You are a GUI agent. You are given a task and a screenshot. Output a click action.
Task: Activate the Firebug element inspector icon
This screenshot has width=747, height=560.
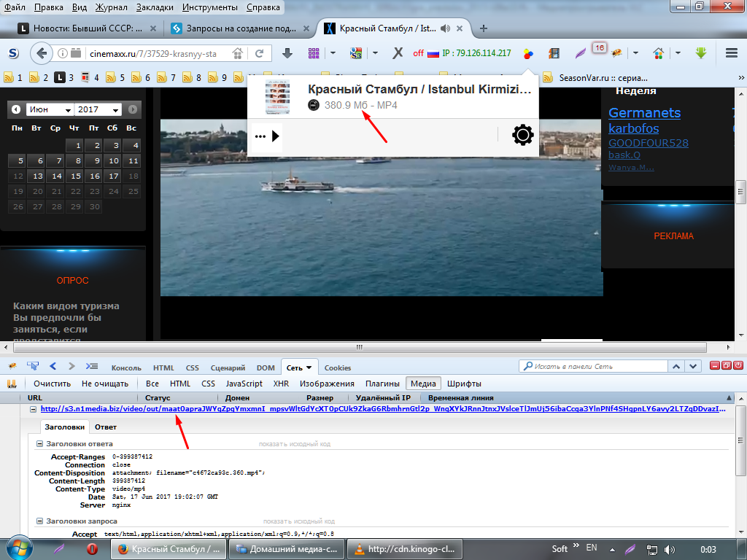33,366
